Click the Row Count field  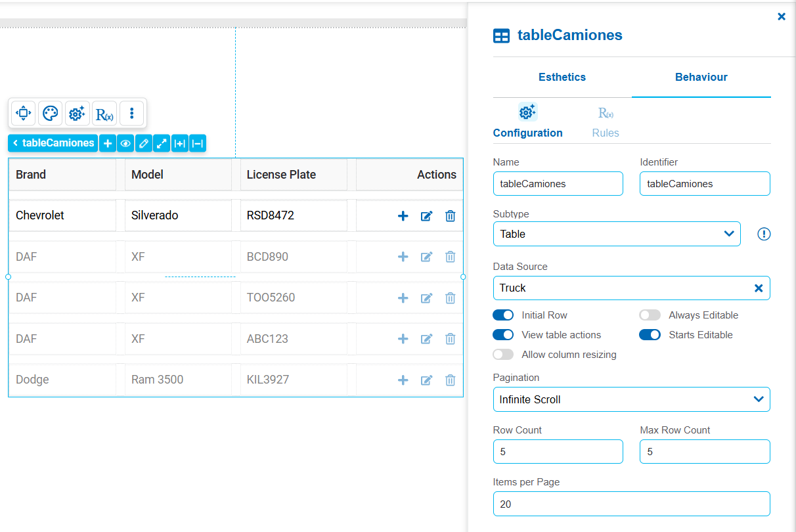558,452
